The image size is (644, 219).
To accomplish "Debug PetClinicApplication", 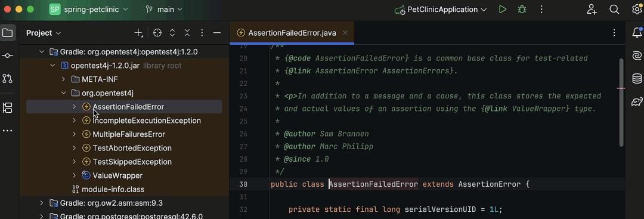I will pos(522,9).
